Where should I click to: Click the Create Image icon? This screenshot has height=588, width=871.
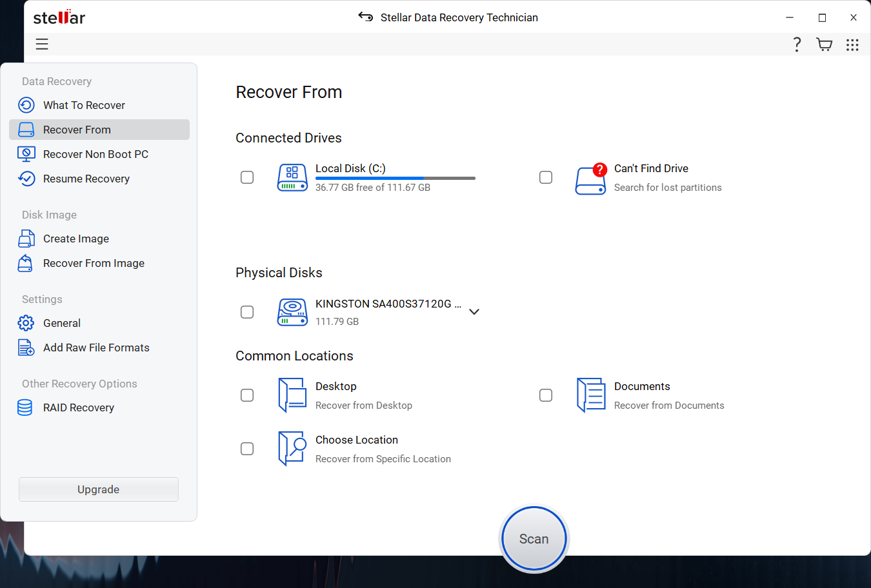tap(26, 239)
